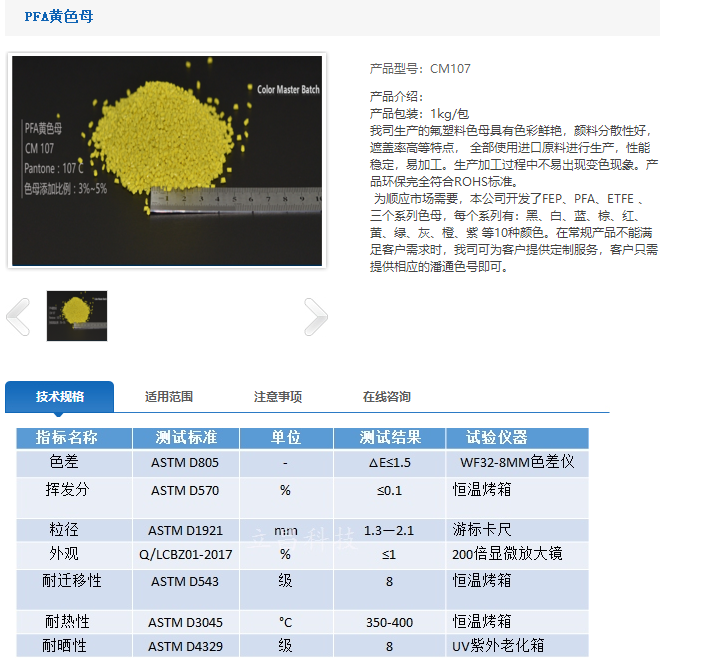This screenshot has width=707, height=666.
Task: Open the main PFA product photo
Action: [167, 161]
